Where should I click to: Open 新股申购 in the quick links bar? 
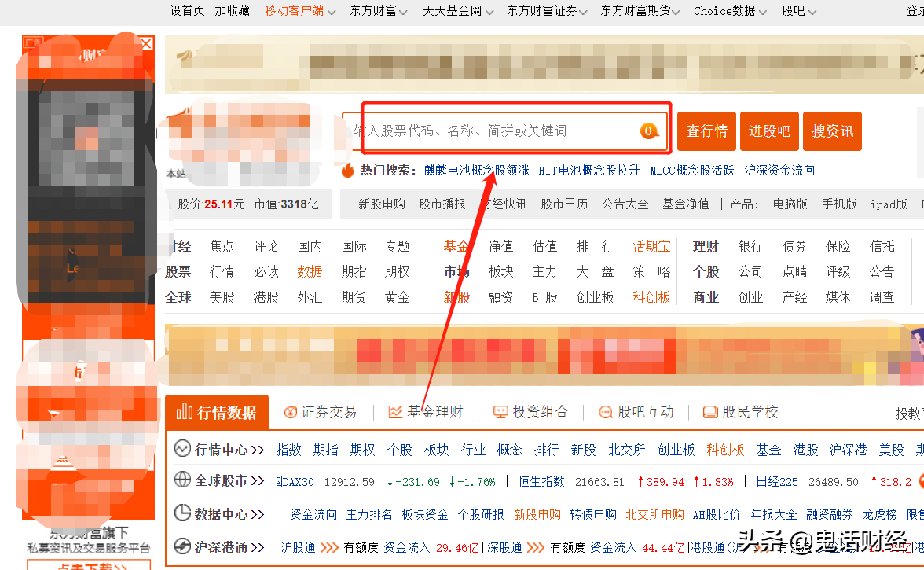[382, 204]
